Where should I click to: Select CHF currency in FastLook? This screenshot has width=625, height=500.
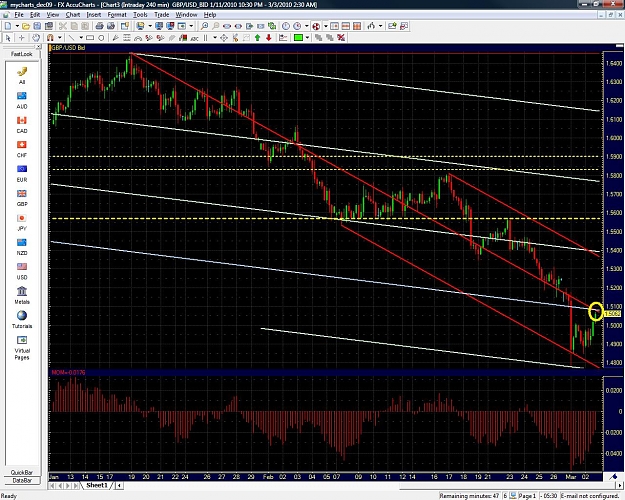(22, 149)
